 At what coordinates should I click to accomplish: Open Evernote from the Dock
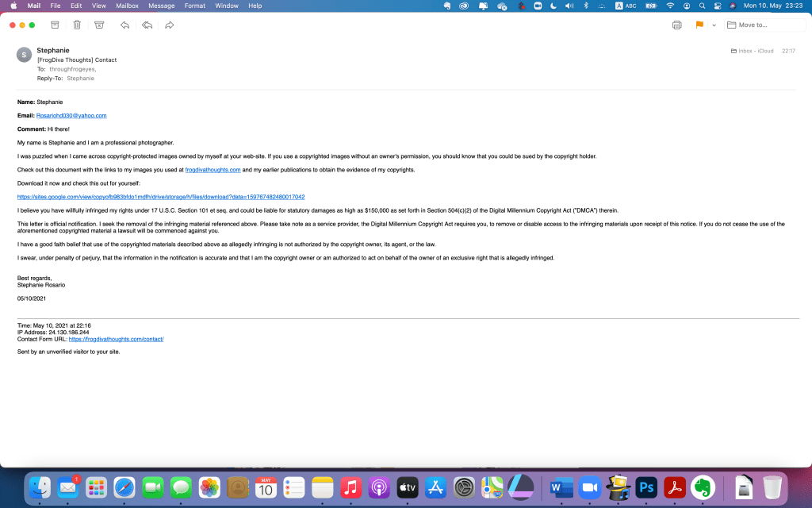tap(701, 487)
